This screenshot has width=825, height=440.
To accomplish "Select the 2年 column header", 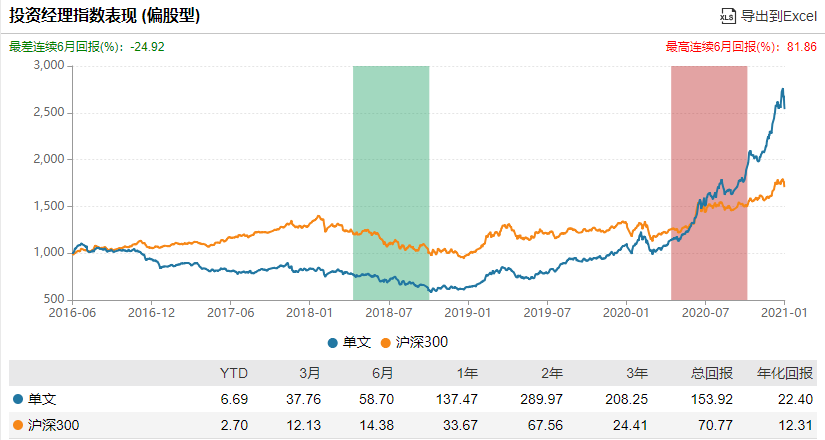I will point(552,373).
